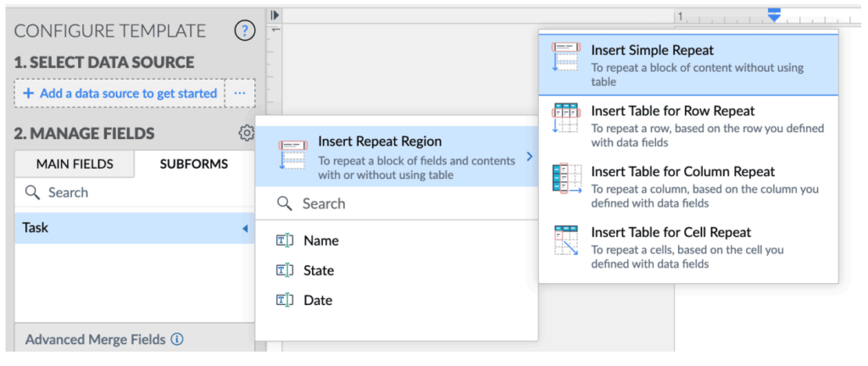Choose Insert Table for Row Repeat
Image resolution: width=868 pixels, height=366 pixels.
(x=688, y=126)
